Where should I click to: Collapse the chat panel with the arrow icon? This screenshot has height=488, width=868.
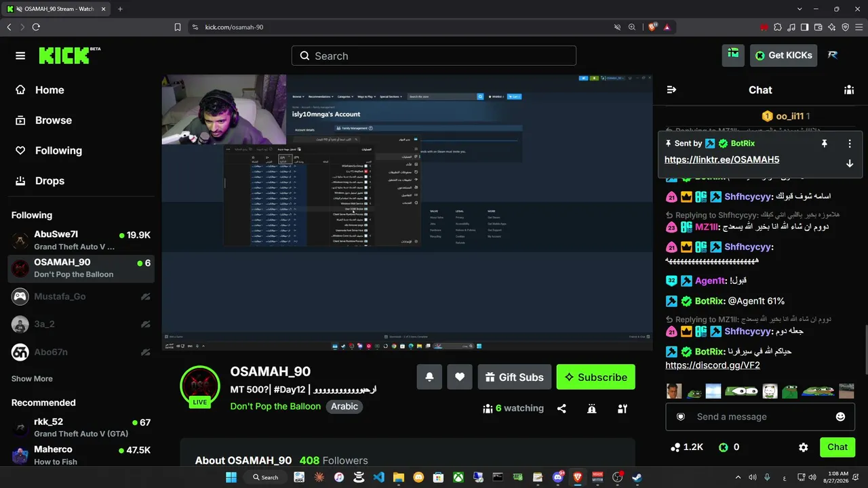[x=671, y=90]
